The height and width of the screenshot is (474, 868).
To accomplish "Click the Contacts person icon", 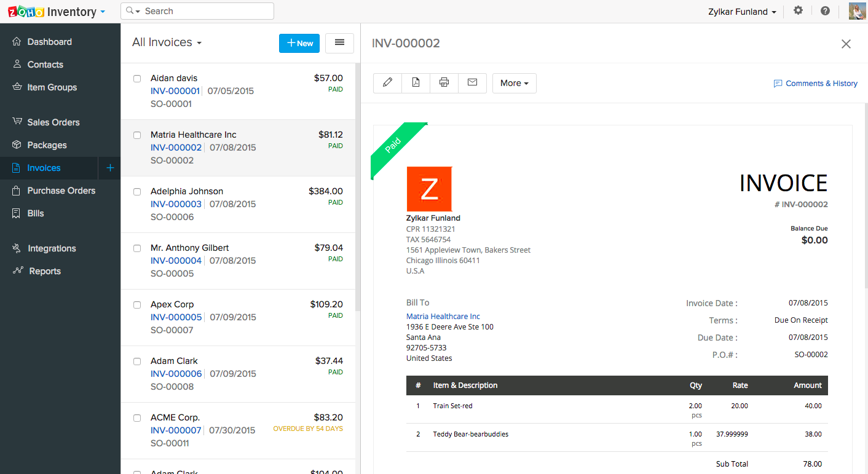I will (x=17, y=65).
